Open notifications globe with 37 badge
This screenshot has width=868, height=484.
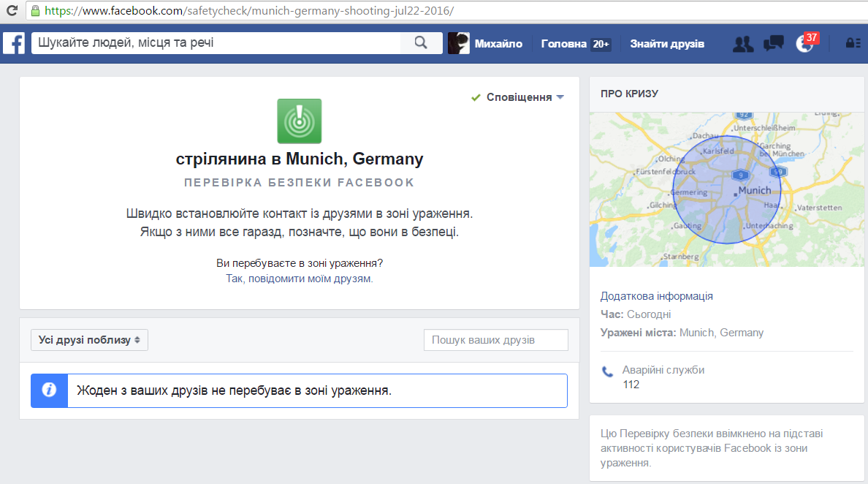click(804, 44)
